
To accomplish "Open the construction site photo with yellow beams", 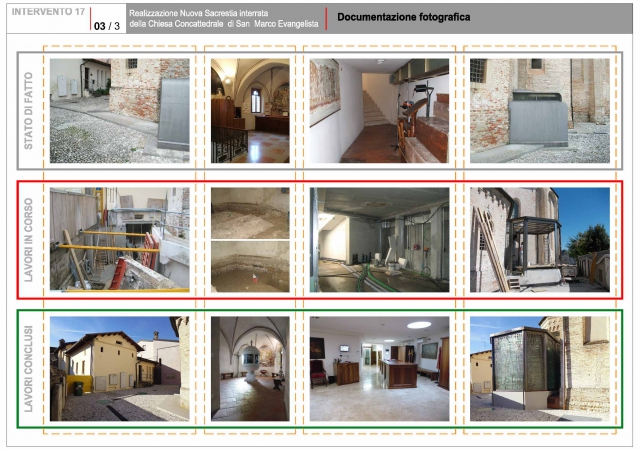I will pyautogui.click(x=119, y=240).
